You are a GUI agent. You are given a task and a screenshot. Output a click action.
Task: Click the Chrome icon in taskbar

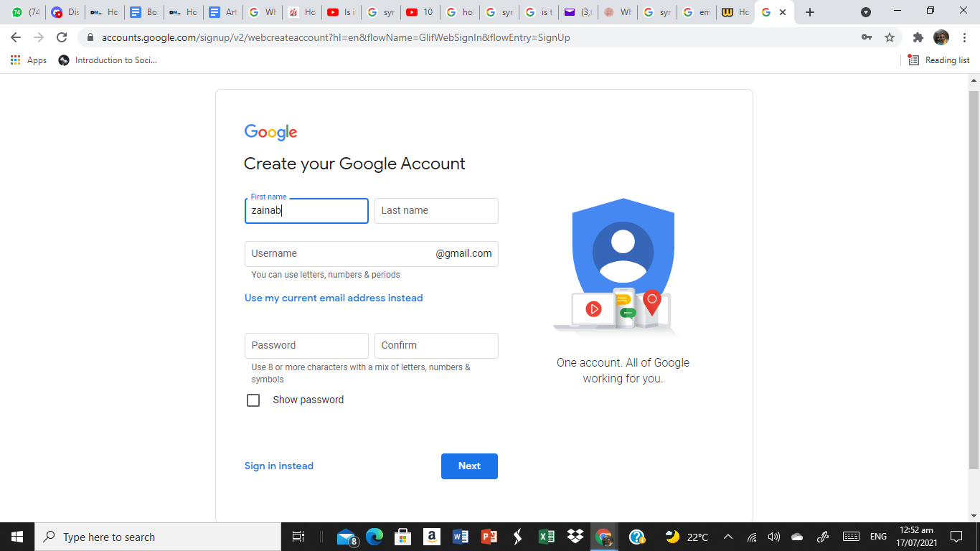(604, 537)
